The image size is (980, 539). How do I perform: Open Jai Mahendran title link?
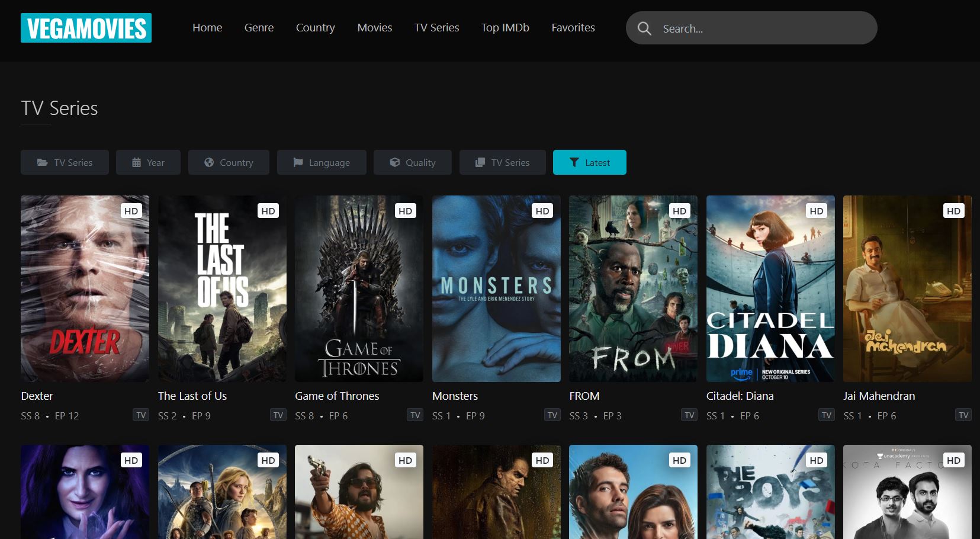pyautogui.click(x=879, y=396)
